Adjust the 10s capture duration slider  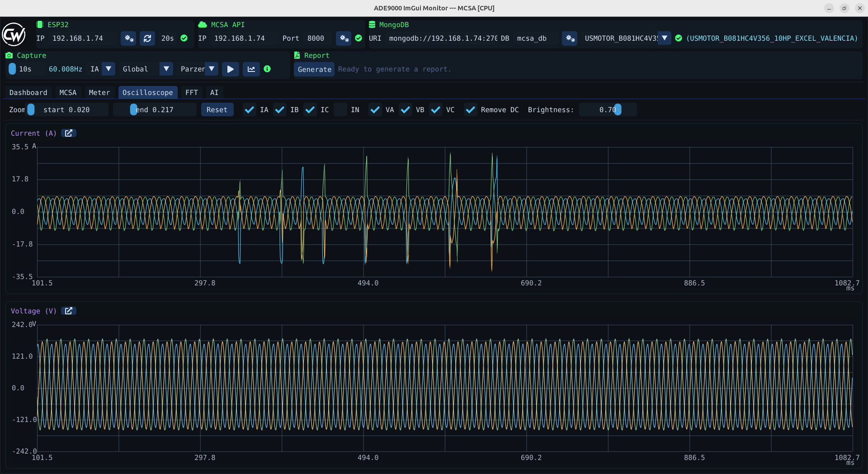point(25,69)
